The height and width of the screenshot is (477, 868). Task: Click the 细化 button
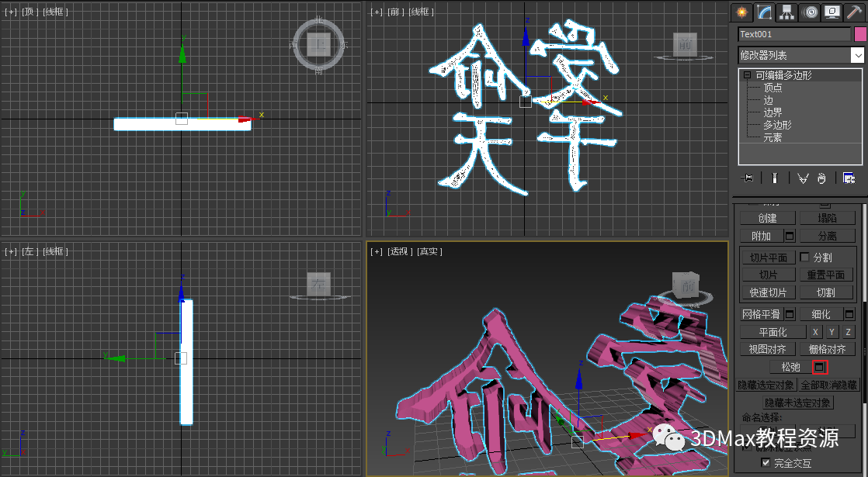click(x=821, y=314)
